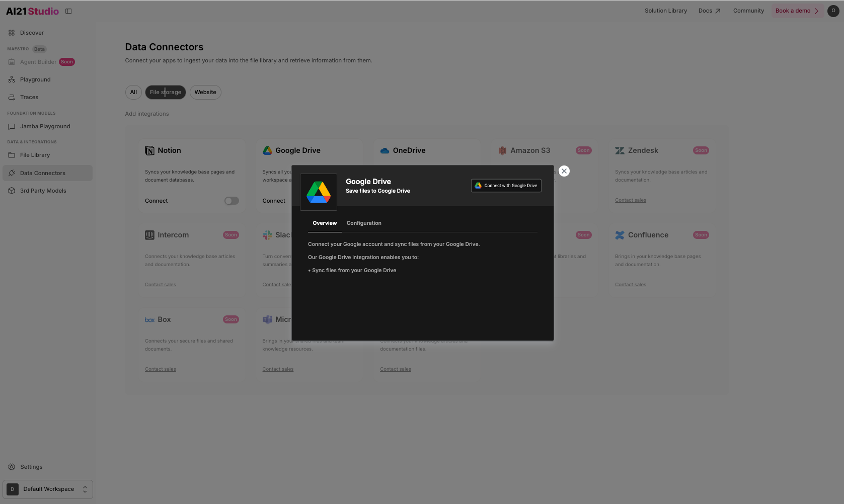Screen dimensions: 844x504
Task: Select Data Connectors in the sidebar
Action: point(42,173)
